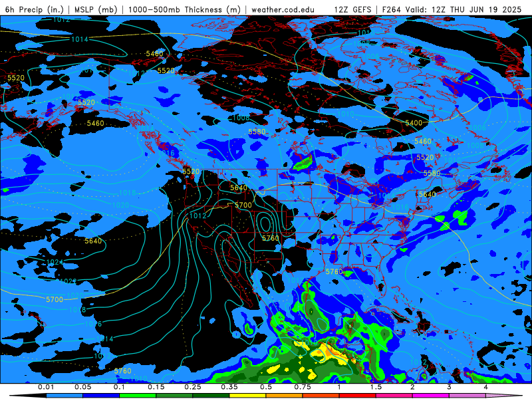This screenshot has width=532, height=399.
Task: Select the darkest green 0.25 legend swatch
Action: (211, 396)
